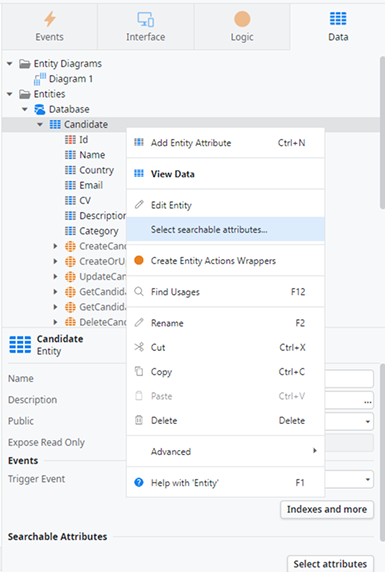Click the UpdateCandidate action icon
The height and width of the screenshot is (572, 385).
point(70,277)
